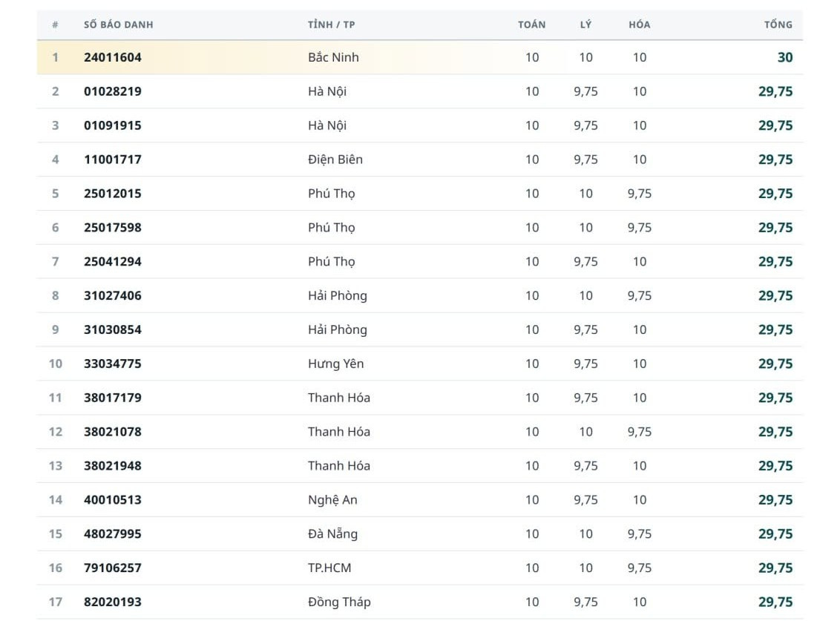The width and height of the screenshot is (840, 621).
Task: Select the TP.HCM row entry
Action: 420,568
